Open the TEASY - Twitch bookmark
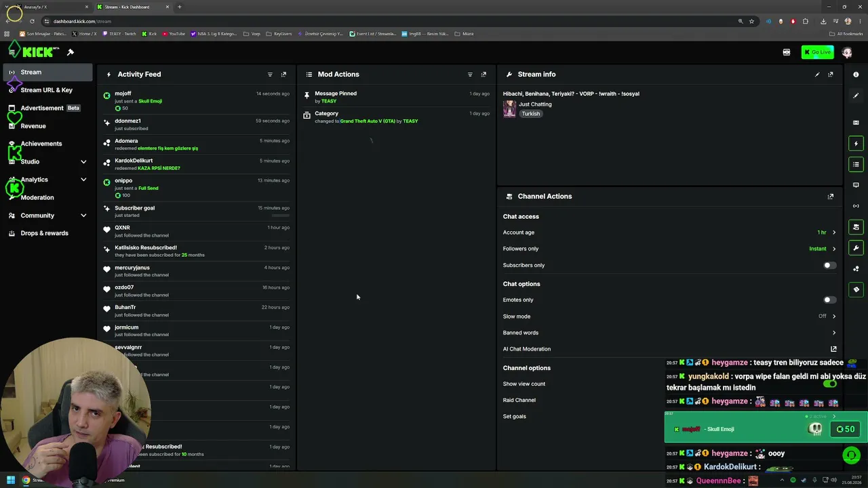This screenshot has height=488, width=868. (119, 34)
